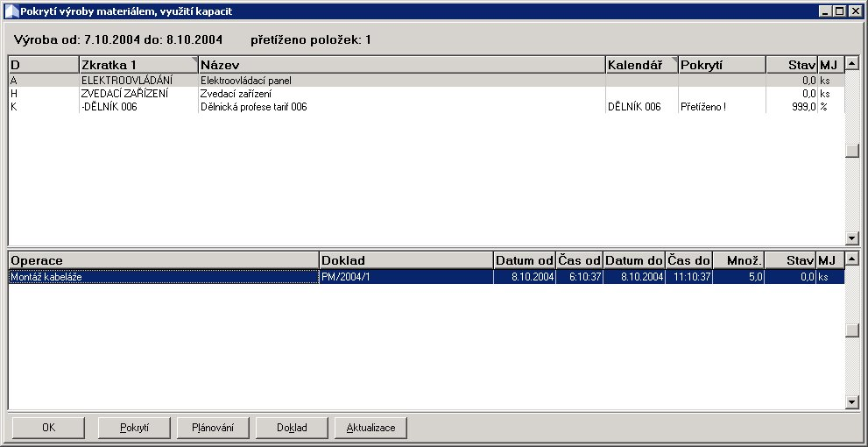Click Dělnická profese tarif 006 cell
868x447 pixels.
pos(402,107)
